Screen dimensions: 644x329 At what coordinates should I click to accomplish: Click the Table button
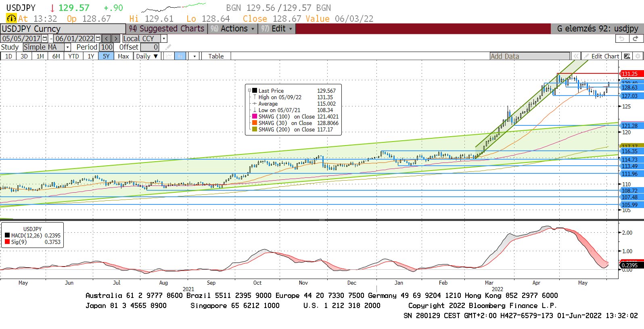pyautogui.click(x=216, y=56)
